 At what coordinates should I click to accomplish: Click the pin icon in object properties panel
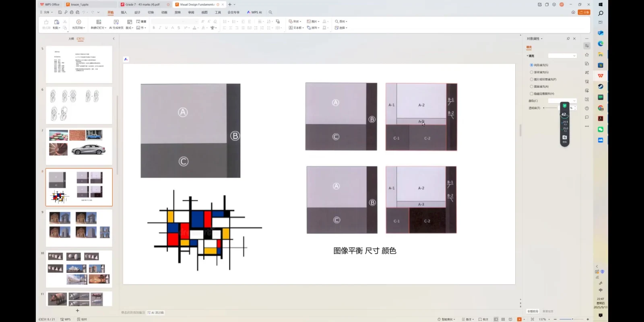tap(568, 39)
